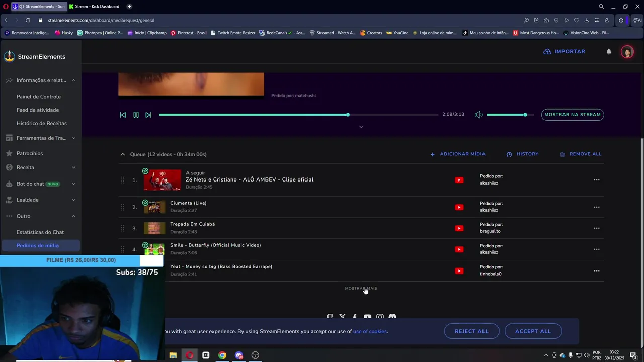Screen dimensions: 644x362
Task: Click MOSTRAR MAIS to show more
Action: click(361, 289)
